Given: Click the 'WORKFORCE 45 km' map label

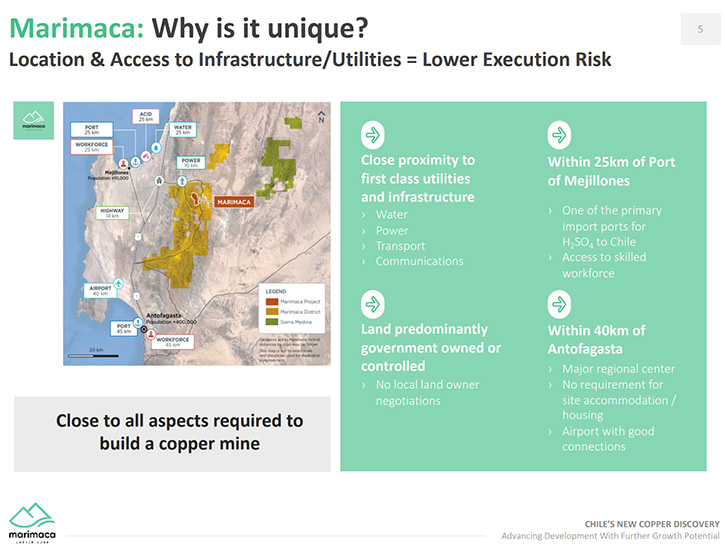Looking at the screenshot, I should coord(172,342).
